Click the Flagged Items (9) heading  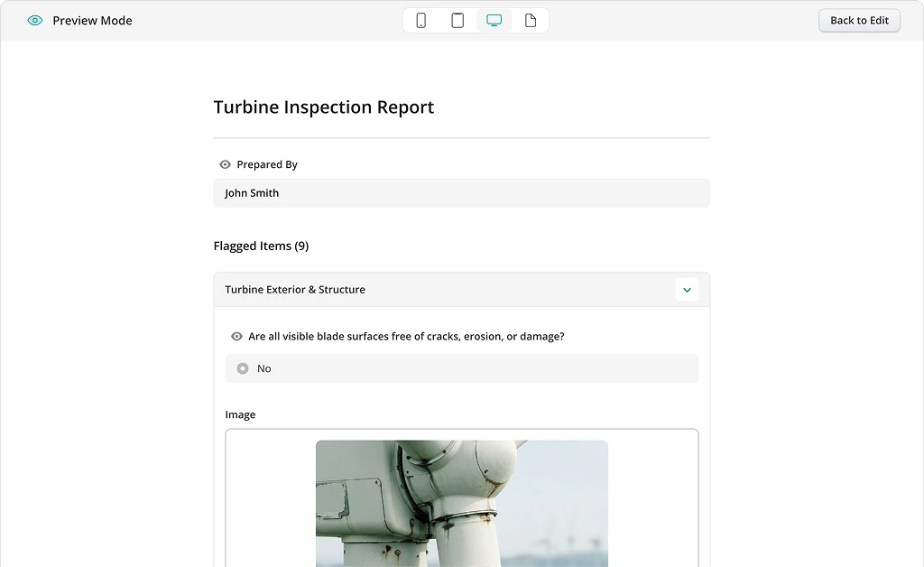point(261,246)
